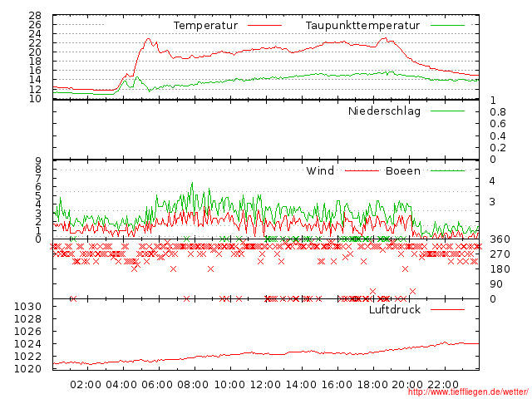Click the 18:00 time axis label
The width and height of the screenshot is (532, 399).
pos(373,385)
